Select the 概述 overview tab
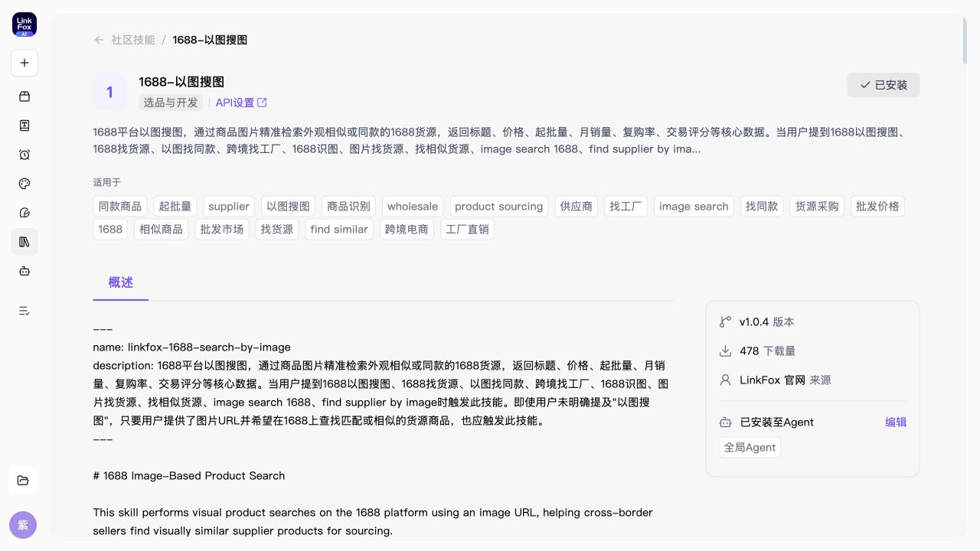 [x=121, y=282]
